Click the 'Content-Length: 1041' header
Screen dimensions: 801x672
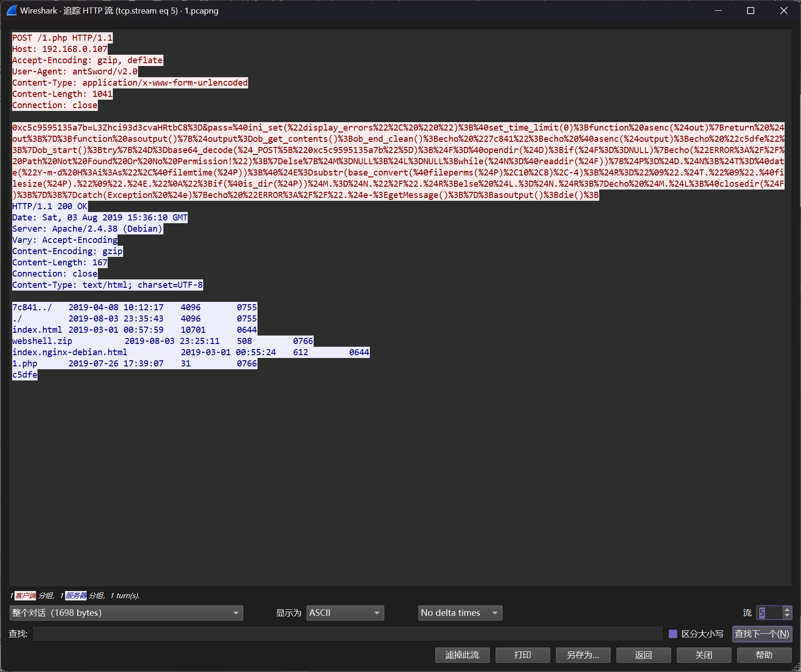click(x=62, y=94)
